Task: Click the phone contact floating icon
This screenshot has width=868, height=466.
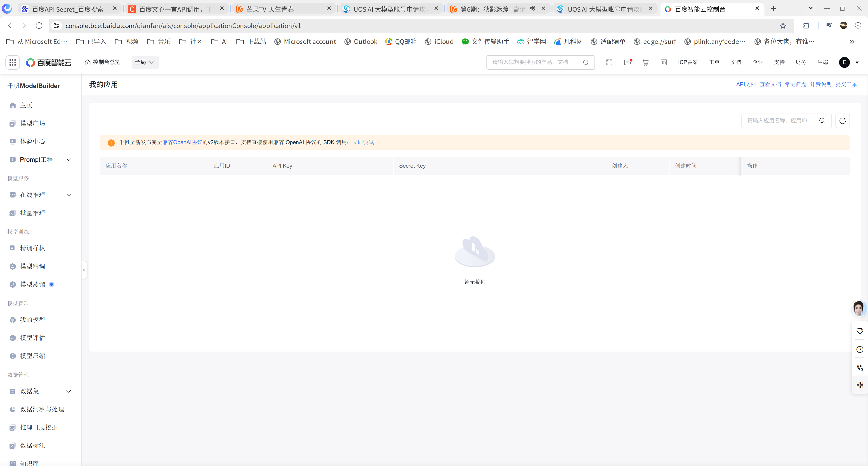Action: pyautogui.click(x=860, y=367)
